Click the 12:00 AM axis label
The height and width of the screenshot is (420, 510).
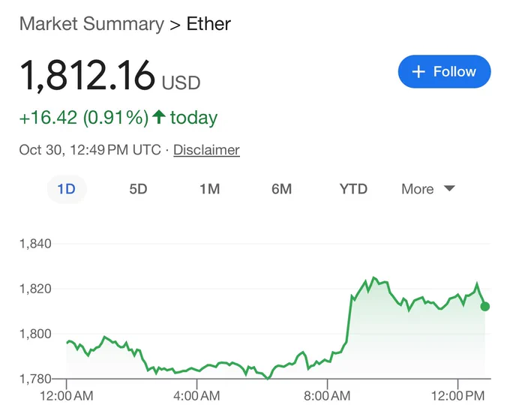67,396
